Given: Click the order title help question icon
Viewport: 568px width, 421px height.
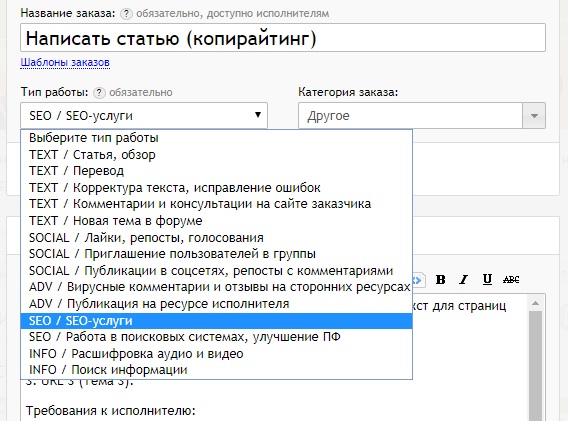Looking at the screenshot, I should coord(126,14).
